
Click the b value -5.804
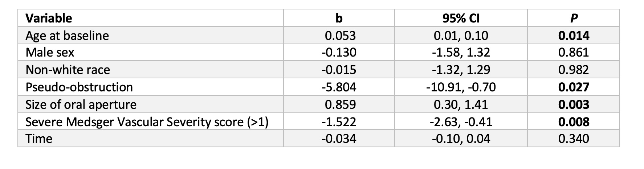[x=339, y=87]
